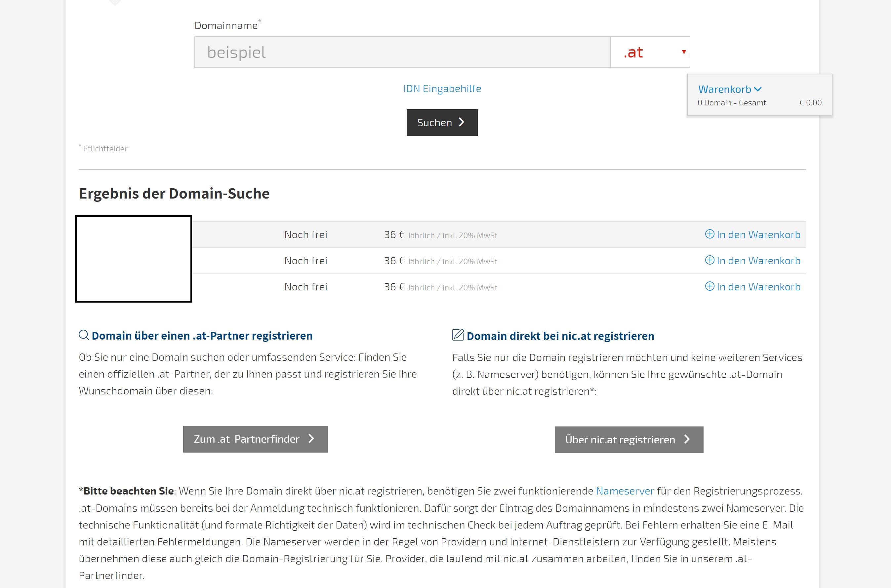
Task: Click arrow icon on Suchen button
Action: (462, 122)
